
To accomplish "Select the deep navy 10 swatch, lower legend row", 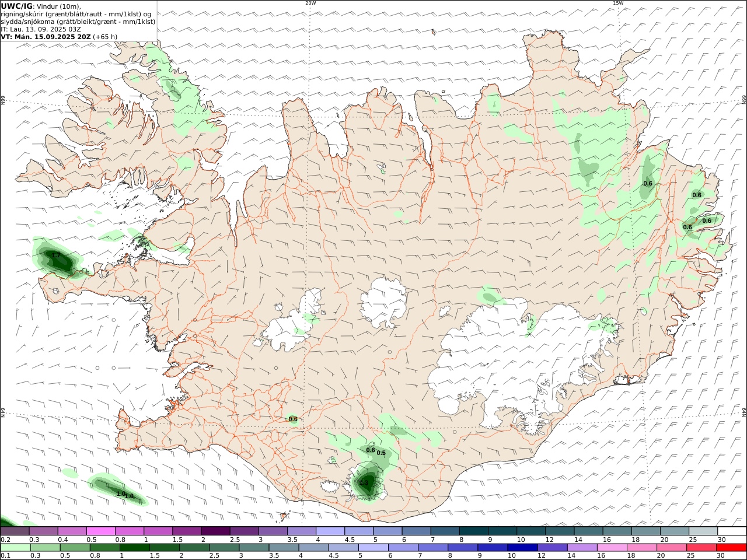I will click(522, 548).
